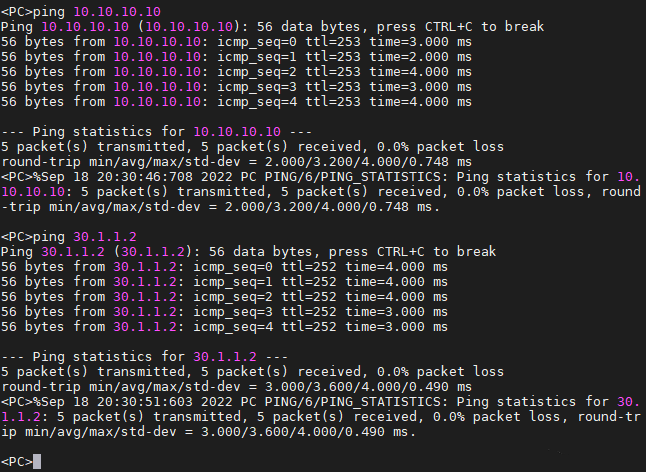Click the 3.000/3.600/4.000/0.490 ms round-trip line

(236, 387)
